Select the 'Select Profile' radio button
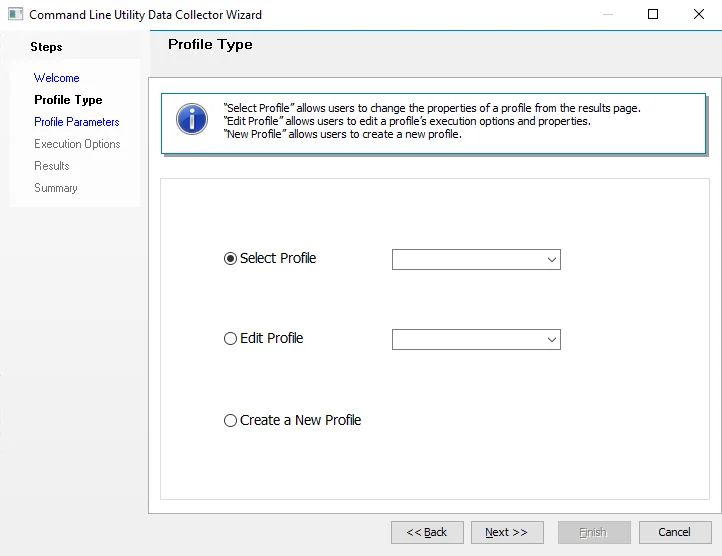Image resolution: width=722 pixels, height=556 pixels. coord(230,258)
